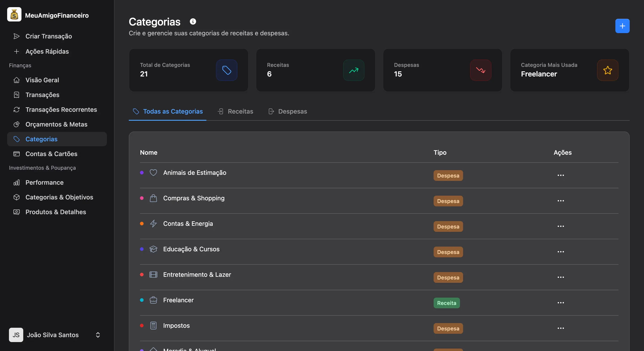
Task: Select the Ações Rápidas plus icon
Action: [x=17, y=51]
